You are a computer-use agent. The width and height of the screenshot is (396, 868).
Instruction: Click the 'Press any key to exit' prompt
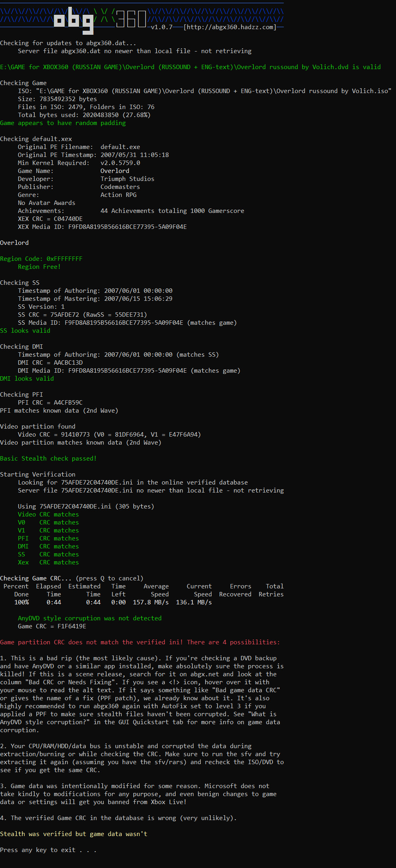coord(48,850)
